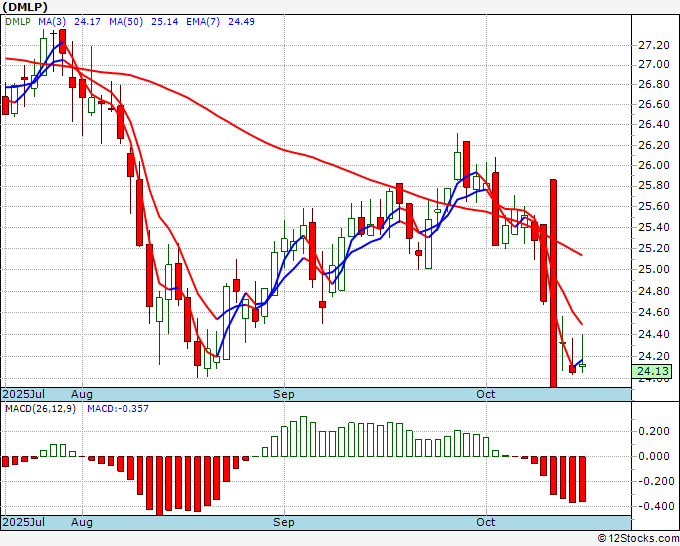Screen dimensions: 680x546
Task: Click the 24.60 price axis label
Action: [654, 312]
